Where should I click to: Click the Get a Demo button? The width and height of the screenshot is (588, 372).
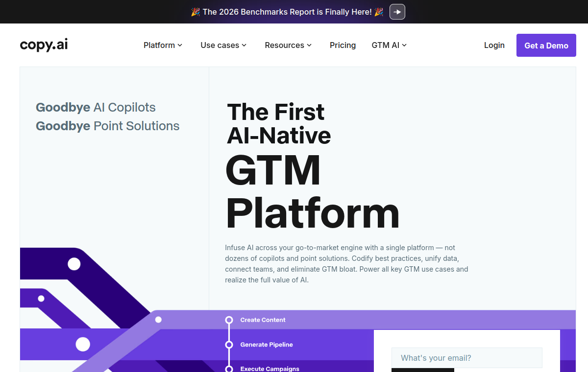[x=546, y=46]
